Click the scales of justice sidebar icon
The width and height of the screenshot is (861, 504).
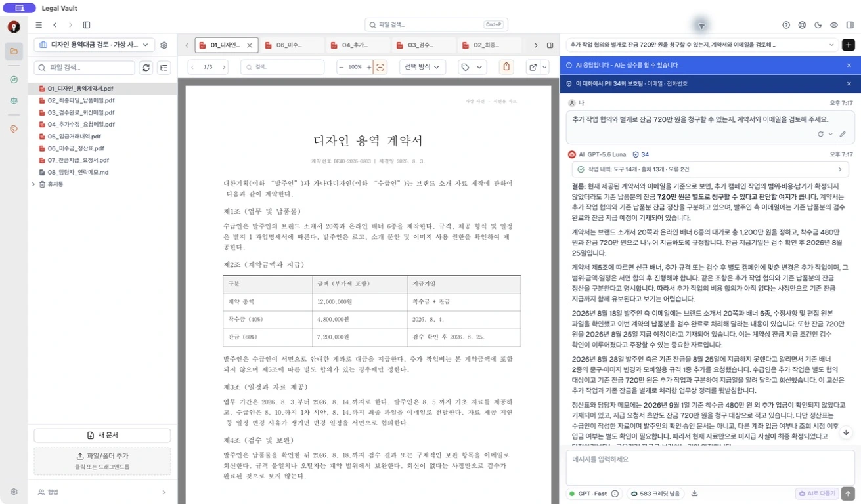[x=14, y=101]
